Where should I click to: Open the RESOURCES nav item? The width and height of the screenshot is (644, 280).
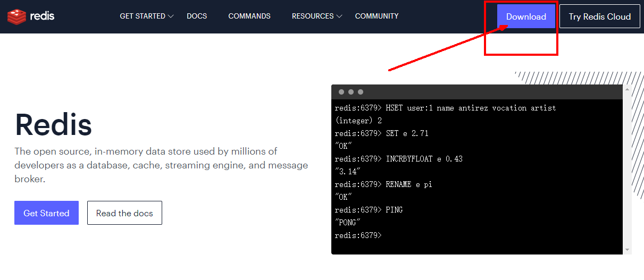point(313,16)
